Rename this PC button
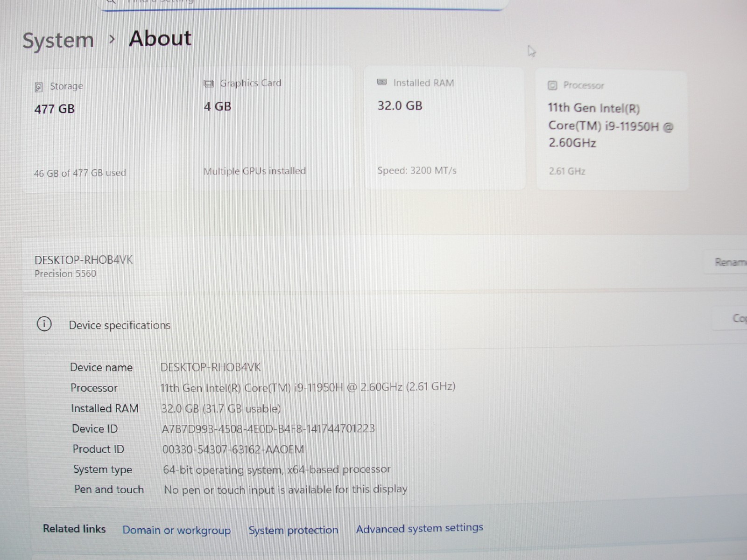 pyautogui.click(x=726, y=262)
